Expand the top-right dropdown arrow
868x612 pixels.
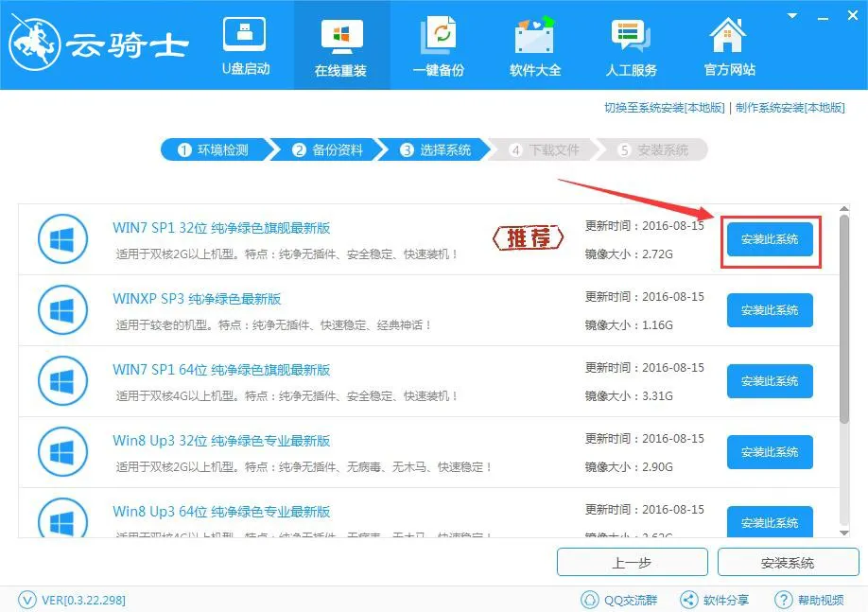pos(792,15)
